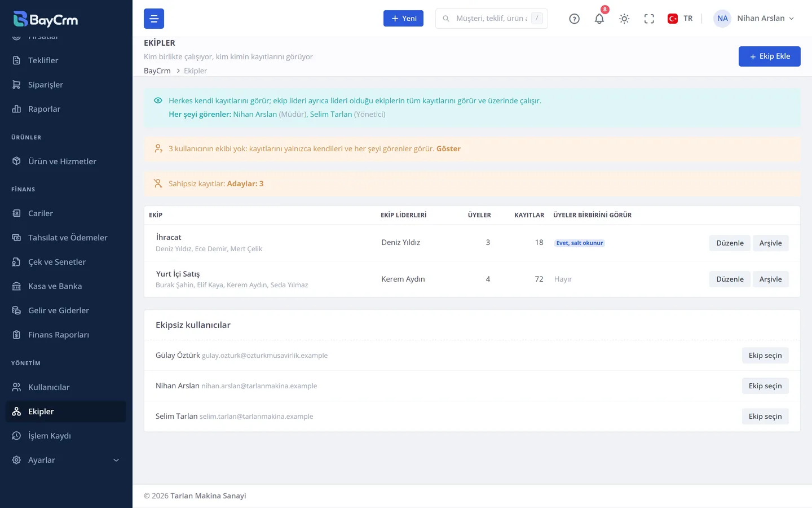
Task: Click the Yeni button
Action: click(404, 19)
